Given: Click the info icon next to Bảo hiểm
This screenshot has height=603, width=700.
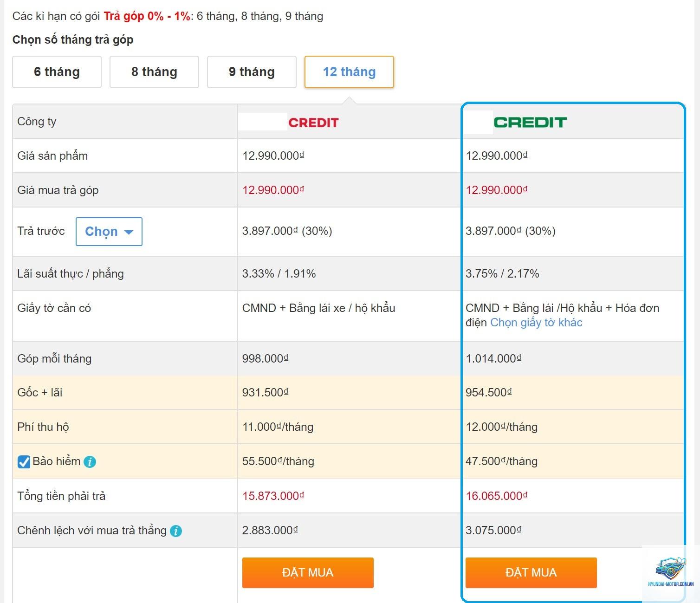Looking at the screenshot, I should click(x=90, y=462).
